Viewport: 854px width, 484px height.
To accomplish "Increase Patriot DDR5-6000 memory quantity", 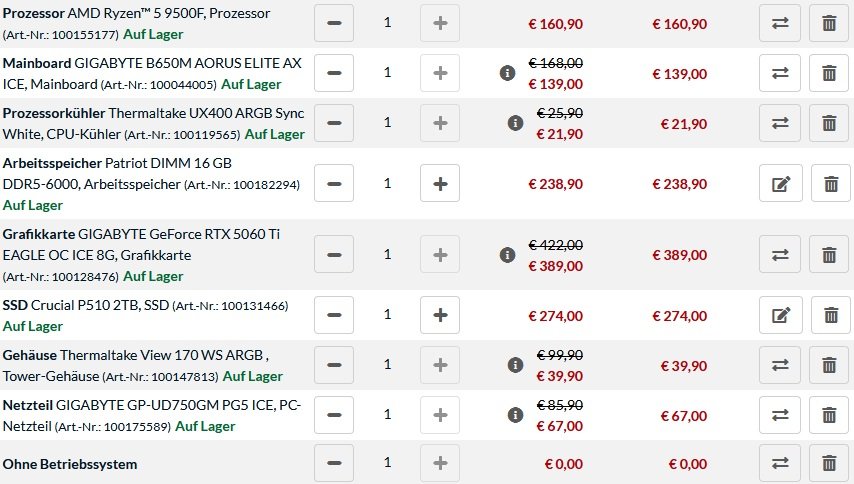I will tap(440, 184).
